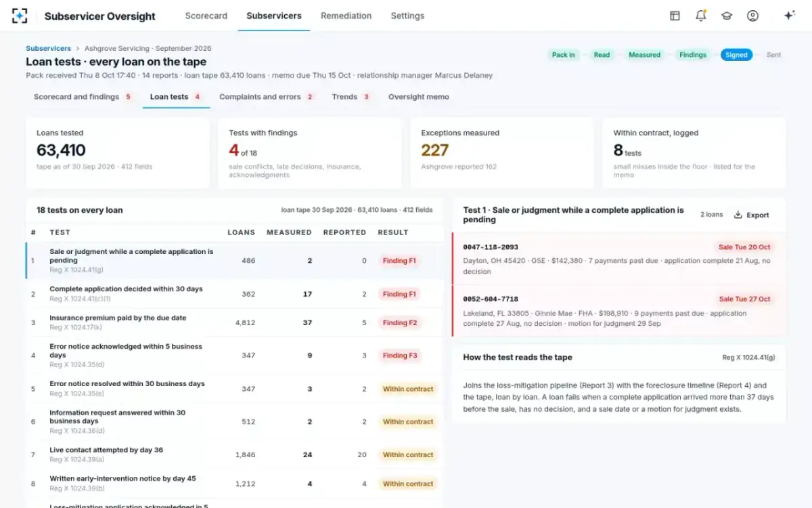Viewport: 812px width, 508px height.
Task: Open the Subservicers nav tab
Action: coord(274,16)
